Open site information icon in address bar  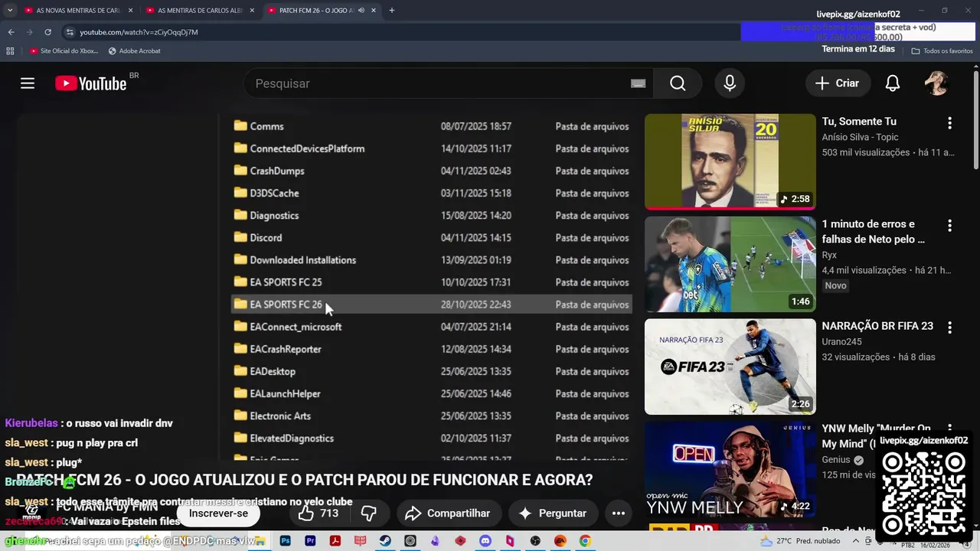[70, 32]
